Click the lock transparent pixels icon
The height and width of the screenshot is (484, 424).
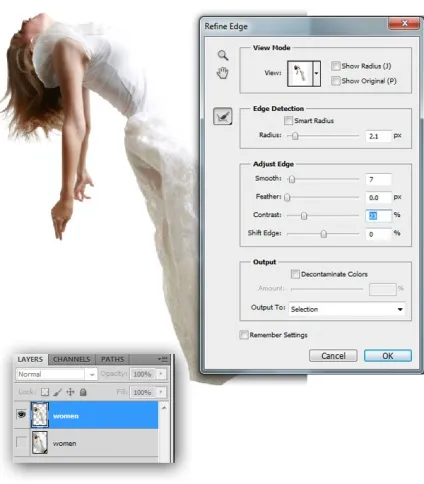pos(45,392)
